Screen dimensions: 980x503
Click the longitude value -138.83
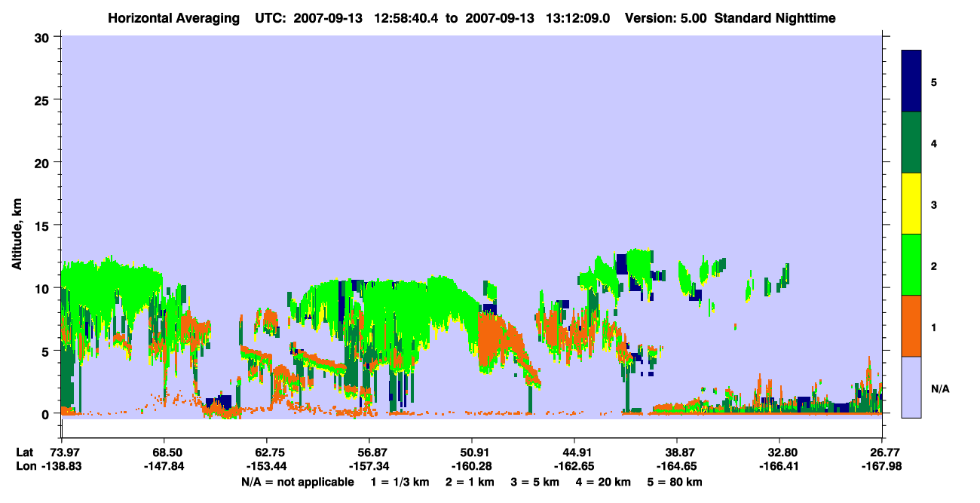(x=61, y=467)
